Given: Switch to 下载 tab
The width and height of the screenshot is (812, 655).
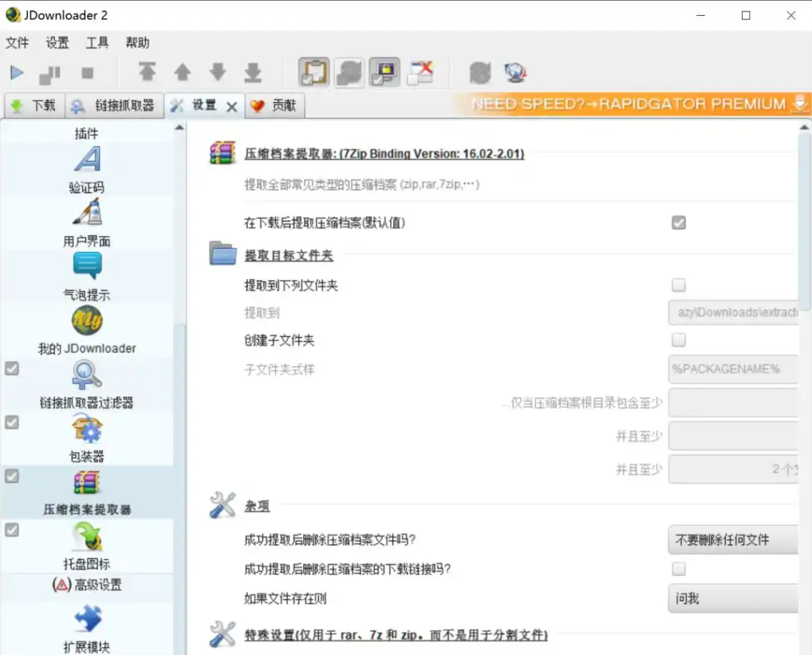Looking at the screenshot, I should pos(34,105).
